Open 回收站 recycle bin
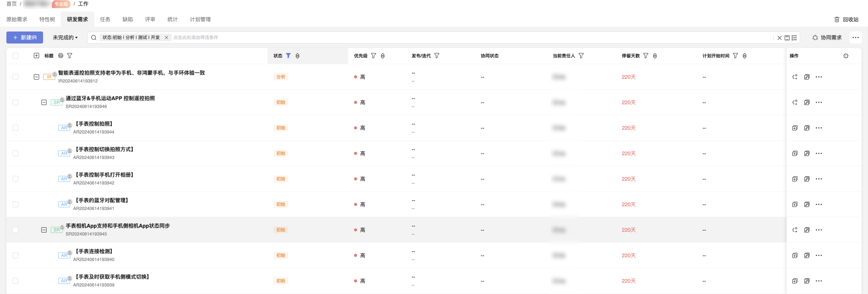The height and width of the screenshot is (294, 868). click(846, 19)
